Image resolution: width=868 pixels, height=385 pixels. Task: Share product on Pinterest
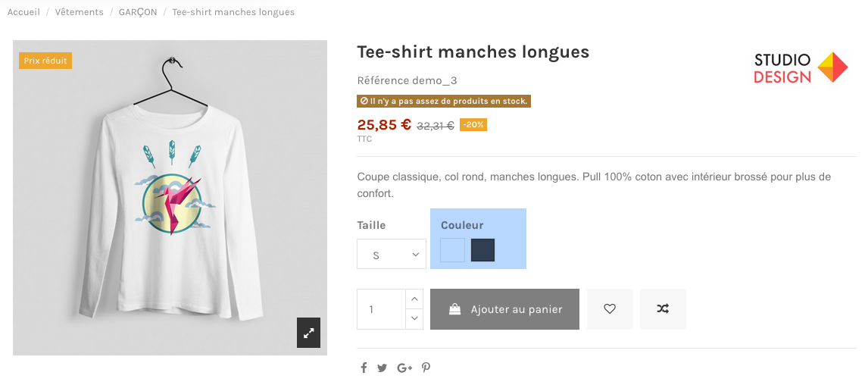pos(426,368)
